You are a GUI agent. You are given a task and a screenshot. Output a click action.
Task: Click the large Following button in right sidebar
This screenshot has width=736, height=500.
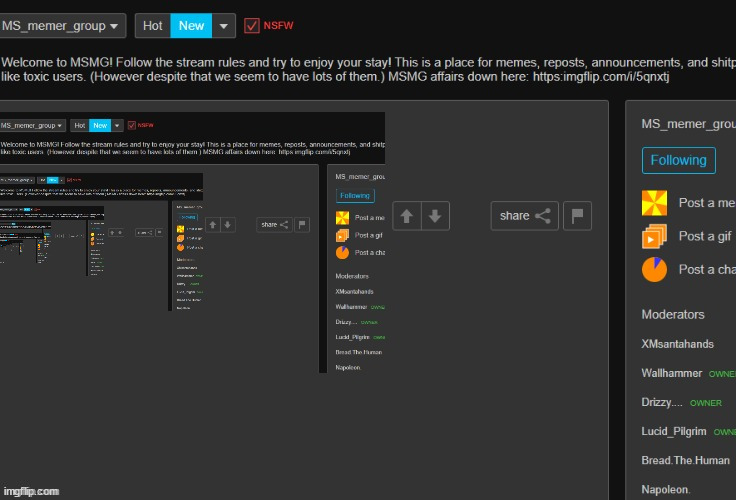pyautogui.click(x=679, y=161)
